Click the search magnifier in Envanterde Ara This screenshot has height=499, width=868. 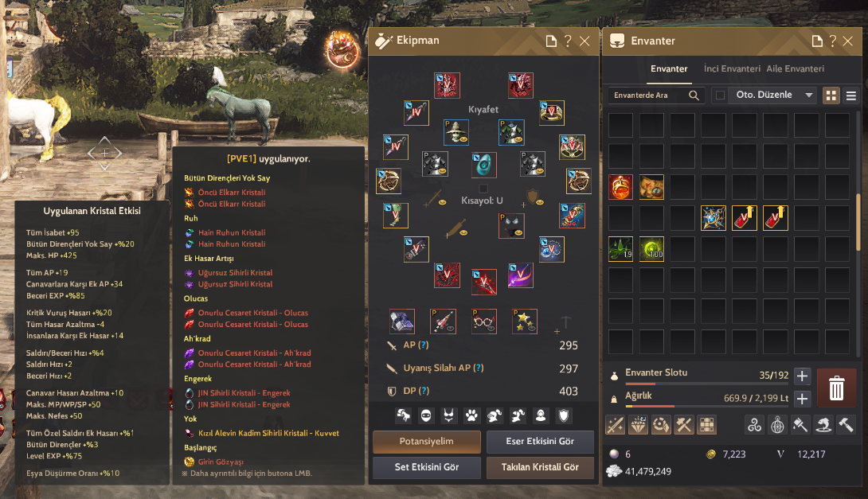click(694, 96)
